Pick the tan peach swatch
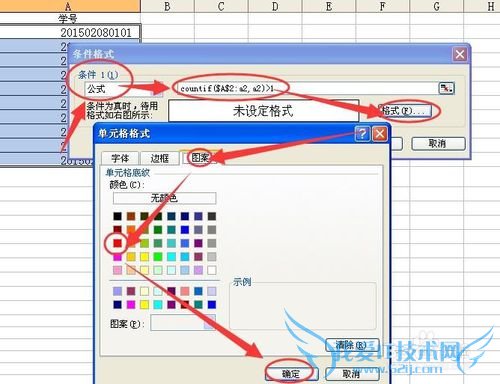Image resolution: width=500 pixels, height=384 pixels. pyautogui.click(x=131, y=270)
